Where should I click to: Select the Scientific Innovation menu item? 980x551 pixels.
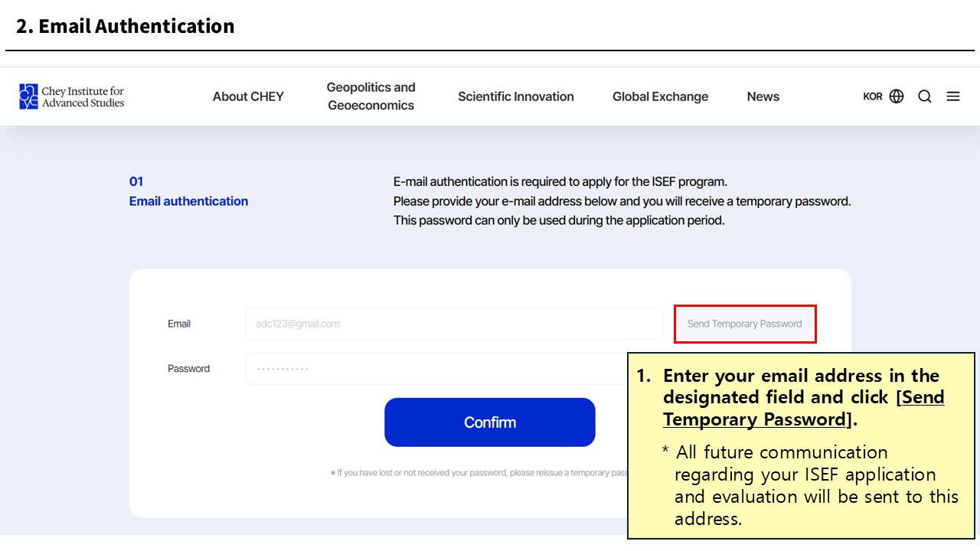[x=516, y=96]
